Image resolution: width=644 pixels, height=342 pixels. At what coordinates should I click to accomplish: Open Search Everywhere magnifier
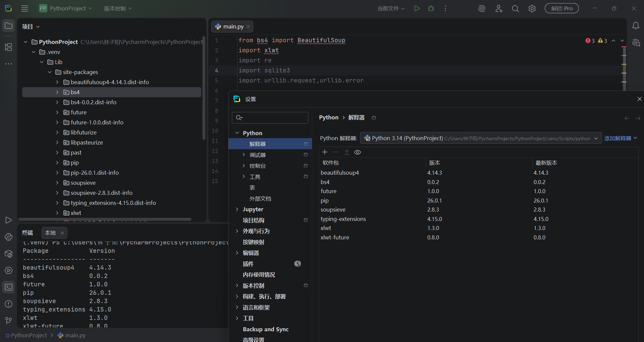516,8
